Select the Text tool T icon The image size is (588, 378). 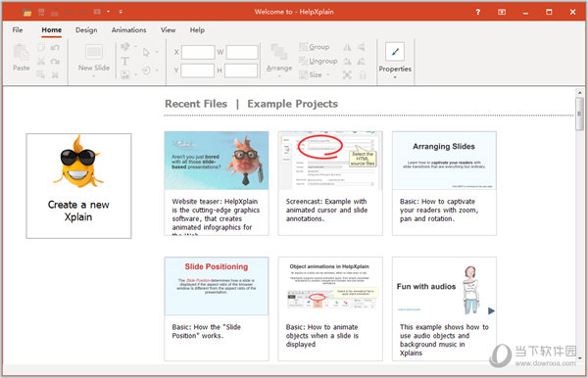click(124, 61)
